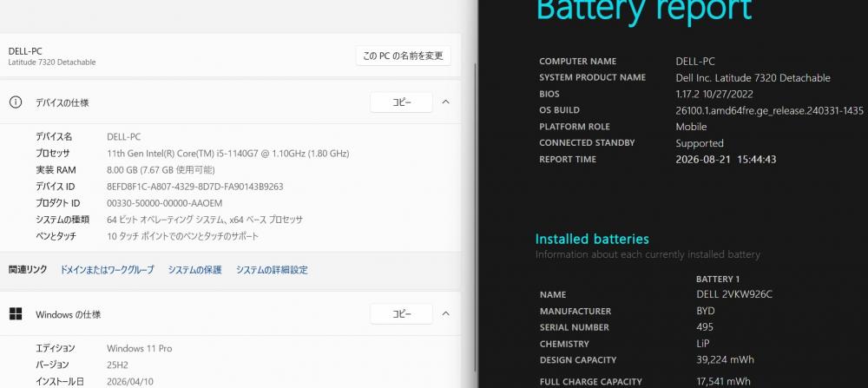This screenshot has height=388, width=868.
Task: Select battery name DELL 2VKW926C
Action: (x=734, y=294)
